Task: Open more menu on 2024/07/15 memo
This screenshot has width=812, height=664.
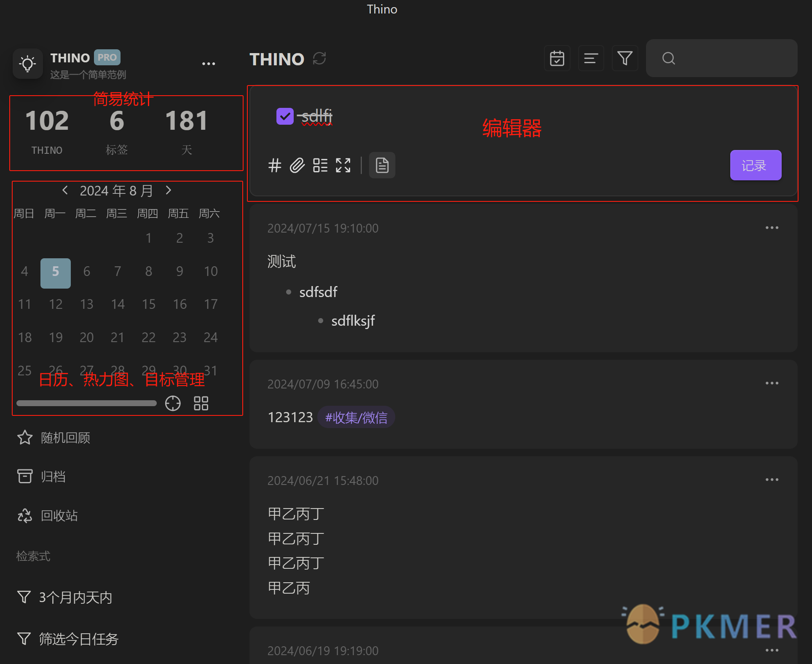Action: click(x=772, y=228)
